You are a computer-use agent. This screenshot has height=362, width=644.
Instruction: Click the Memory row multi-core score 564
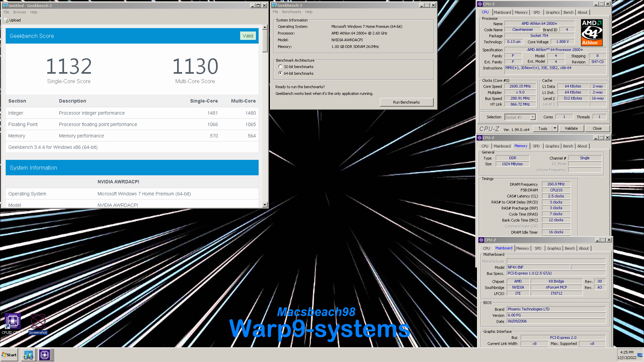point(252,136)
